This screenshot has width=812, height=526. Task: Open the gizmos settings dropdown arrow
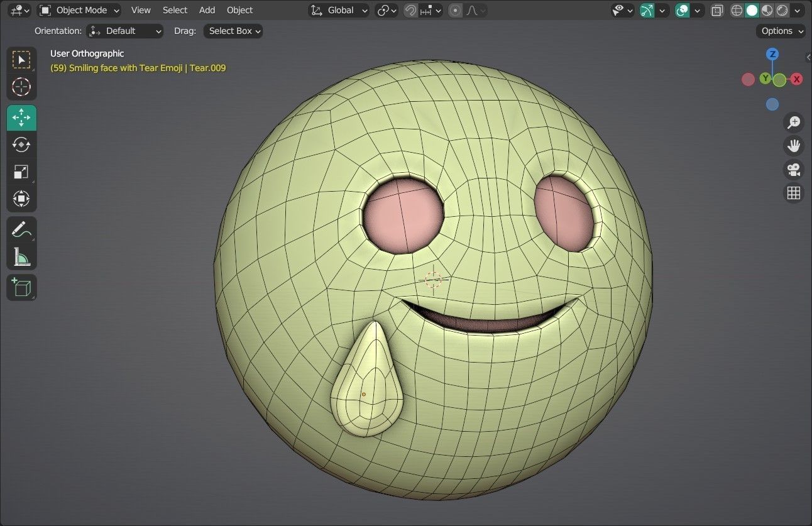pyautogui.click(x=662, y=10)
